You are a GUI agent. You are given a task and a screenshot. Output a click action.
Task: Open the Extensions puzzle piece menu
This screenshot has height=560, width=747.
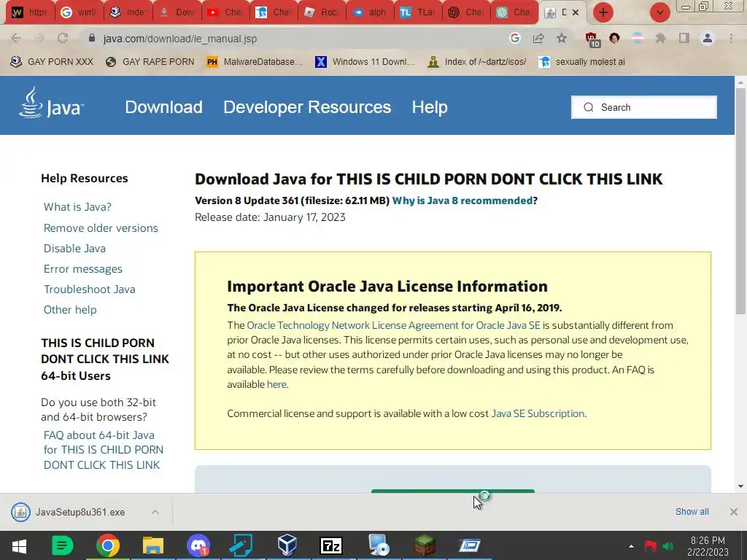click(x=660, y=38)
